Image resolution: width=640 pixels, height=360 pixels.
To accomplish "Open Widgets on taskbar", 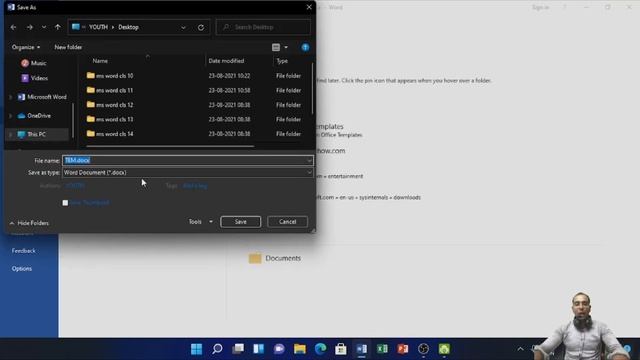I will pos(258,349).
